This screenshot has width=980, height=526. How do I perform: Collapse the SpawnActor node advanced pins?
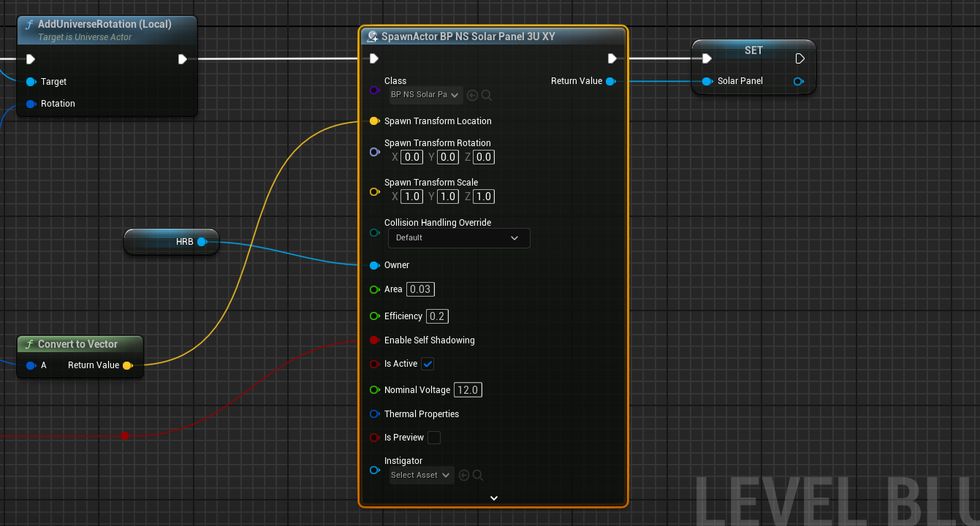[x=493, y=498]
